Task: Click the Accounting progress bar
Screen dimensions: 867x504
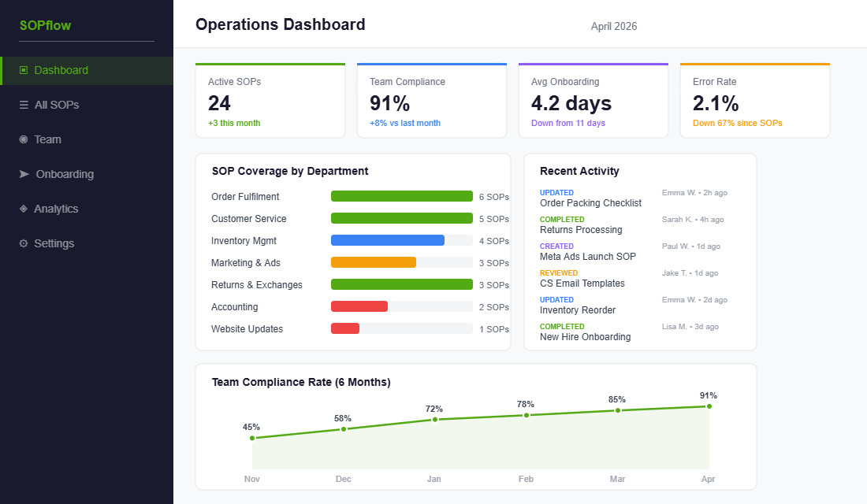Action: [359, 306]
